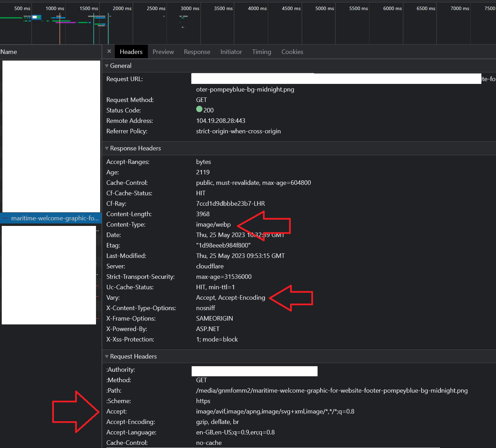Screen dimensions: 496x448
Task: Click the redacted :Authority value field
Action: tap(254, 371)
